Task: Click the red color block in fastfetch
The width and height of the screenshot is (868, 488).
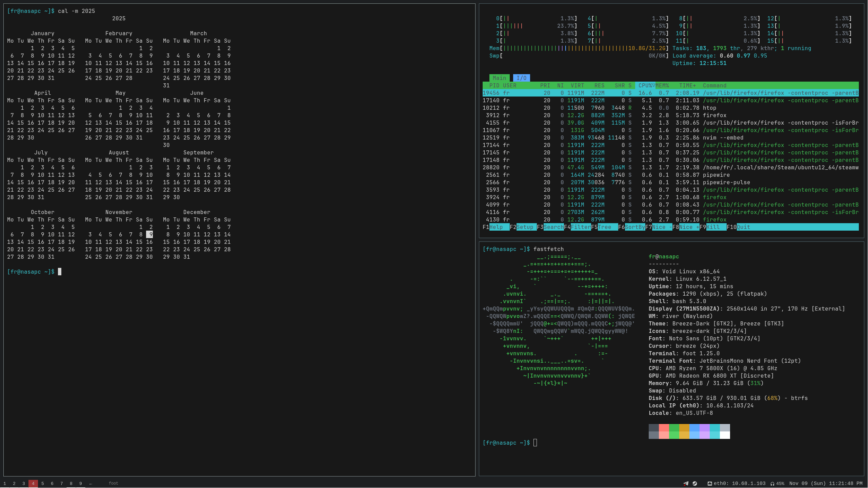Action: coord(664,428)
